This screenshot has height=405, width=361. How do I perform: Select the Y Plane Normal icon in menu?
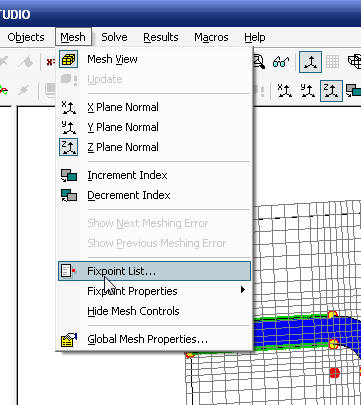point(69,127)
